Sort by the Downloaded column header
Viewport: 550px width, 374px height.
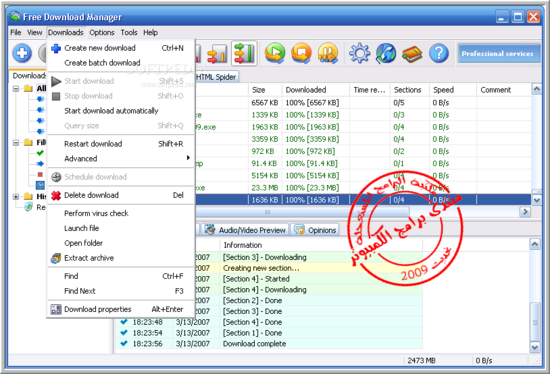(315, 90)
